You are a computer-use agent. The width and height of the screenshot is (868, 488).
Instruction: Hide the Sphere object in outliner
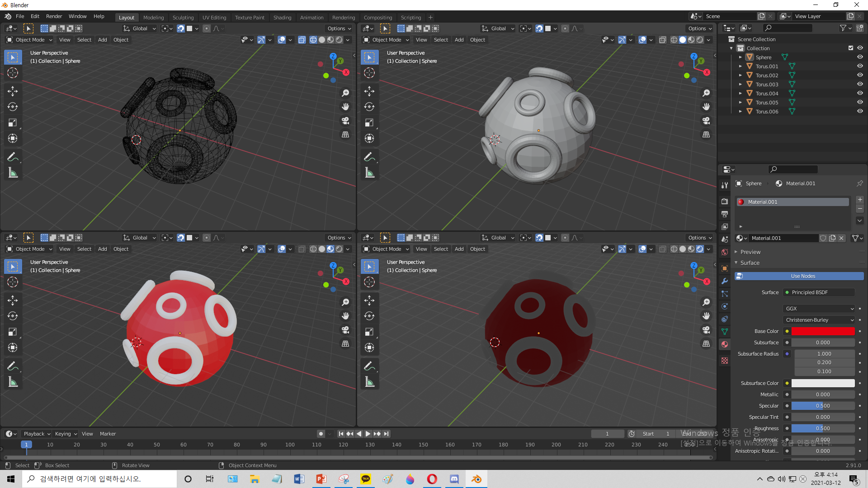860,57
